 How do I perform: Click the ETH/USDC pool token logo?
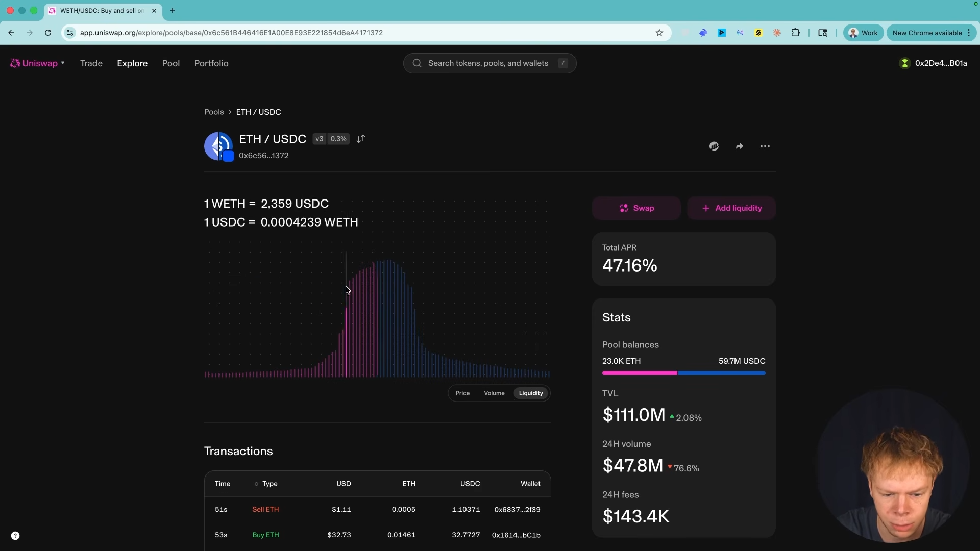click(x=219, y=146)
